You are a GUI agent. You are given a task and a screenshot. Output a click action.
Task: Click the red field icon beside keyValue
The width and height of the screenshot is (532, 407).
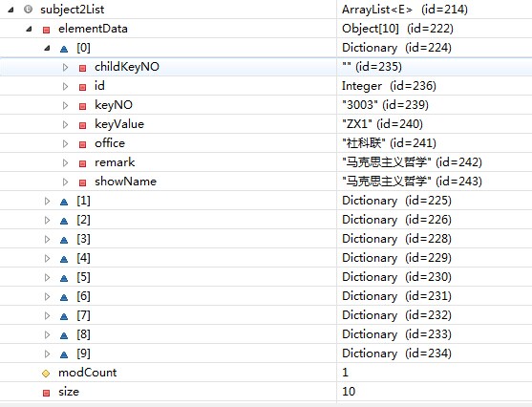82,125
